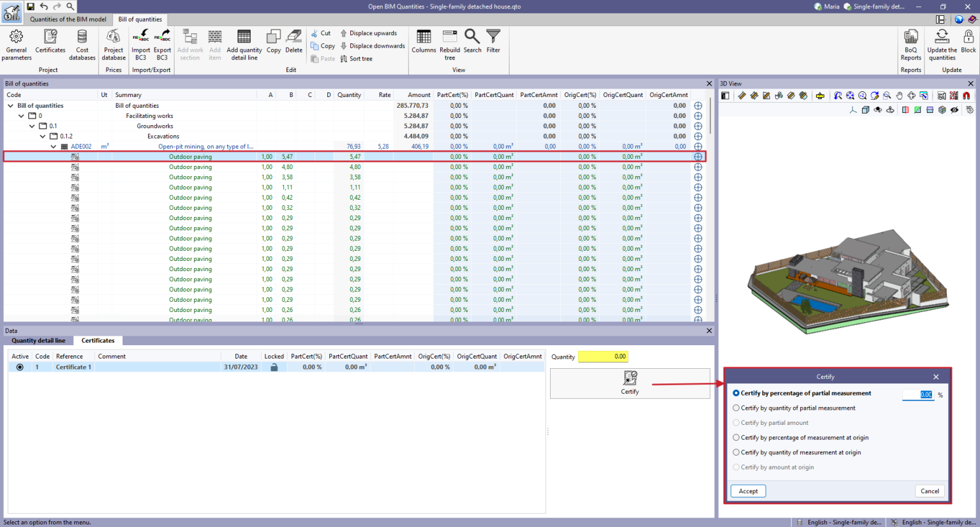Open the Quantity detail line tab
The width and height of the screenshot is (980, 527).
pos(38,341)
